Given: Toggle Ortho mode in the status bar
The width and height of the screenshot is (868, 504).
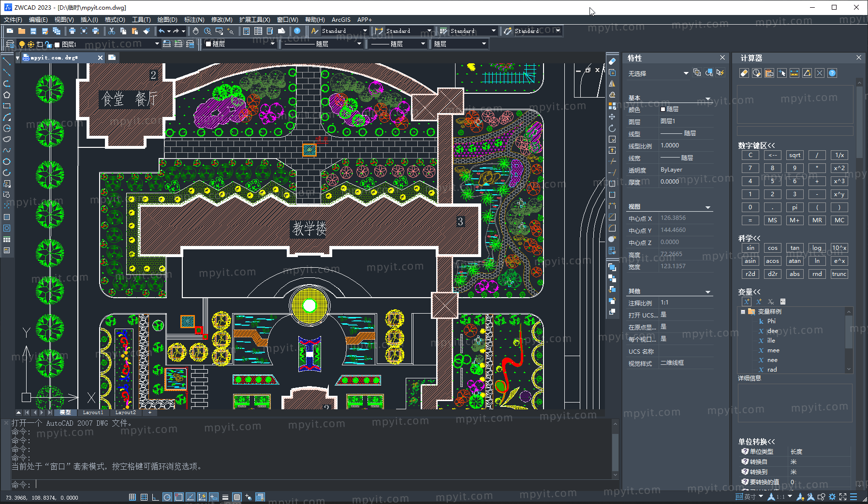Looking at the screenshot, I should point(155,497).
